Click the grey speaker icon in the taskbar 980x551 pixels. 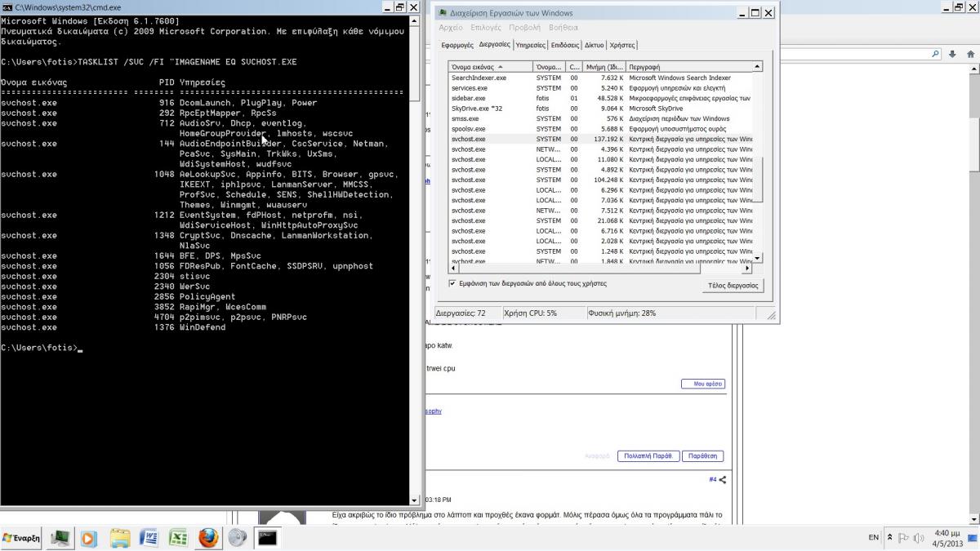238,538
